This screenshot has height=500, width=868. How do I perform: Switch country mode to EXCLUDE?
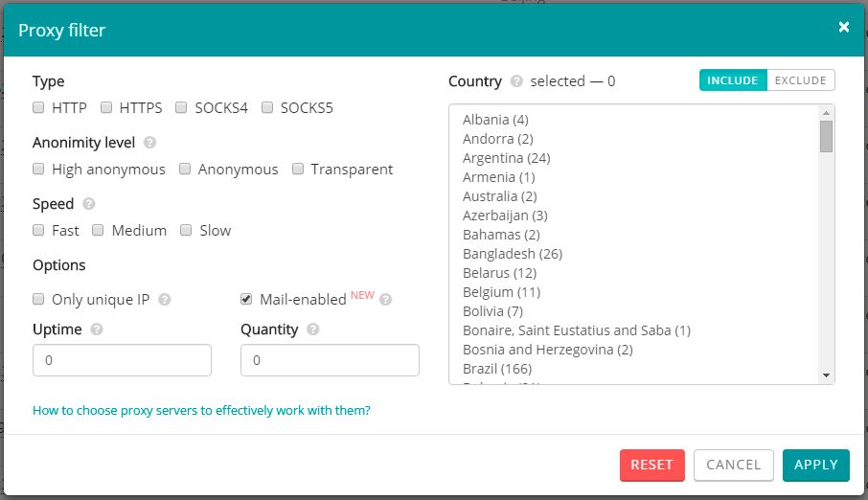pos(801,80)
